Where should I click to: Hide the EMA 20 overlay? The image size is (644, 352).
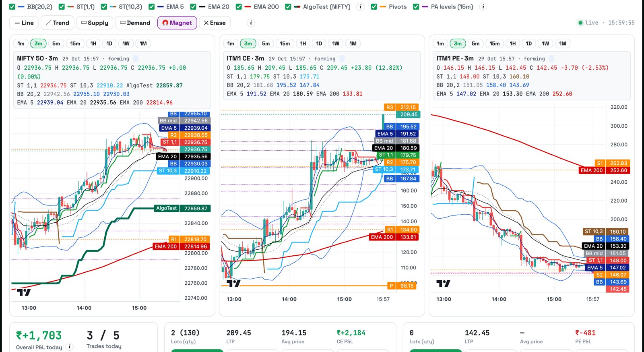coord(193,6)
